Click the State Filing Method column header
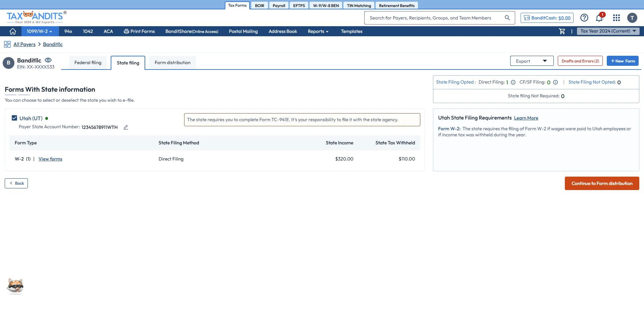 click(179, 143)
